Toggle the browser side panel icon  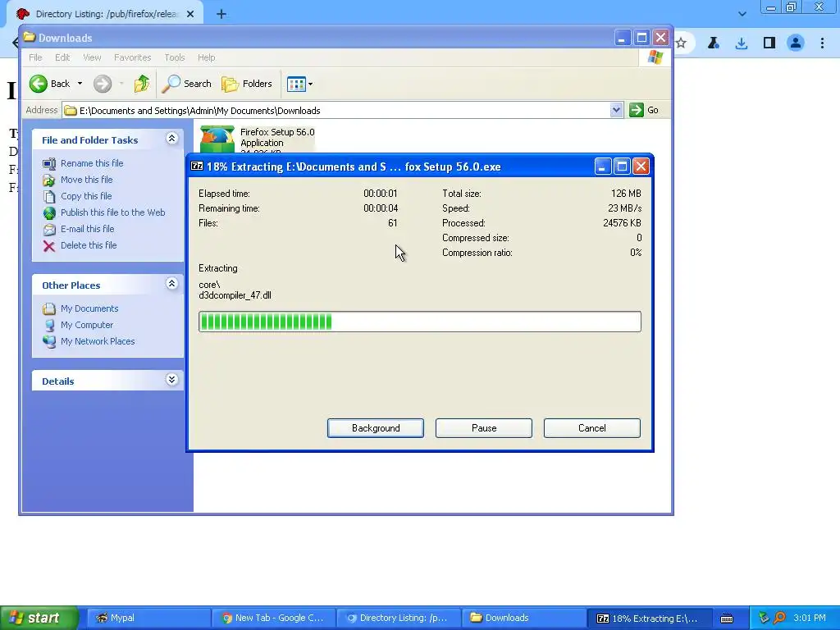[x=769, y=43]
